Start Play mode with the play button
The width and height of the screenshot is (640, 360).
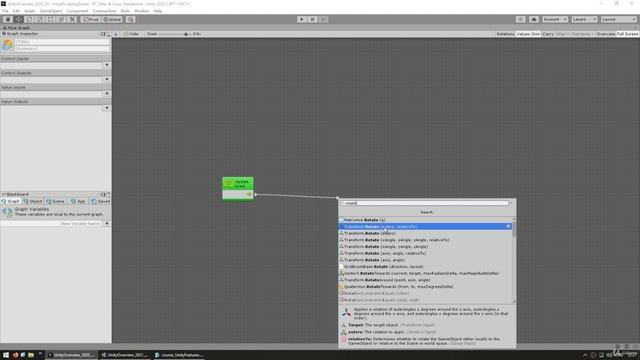pos(302,19)
